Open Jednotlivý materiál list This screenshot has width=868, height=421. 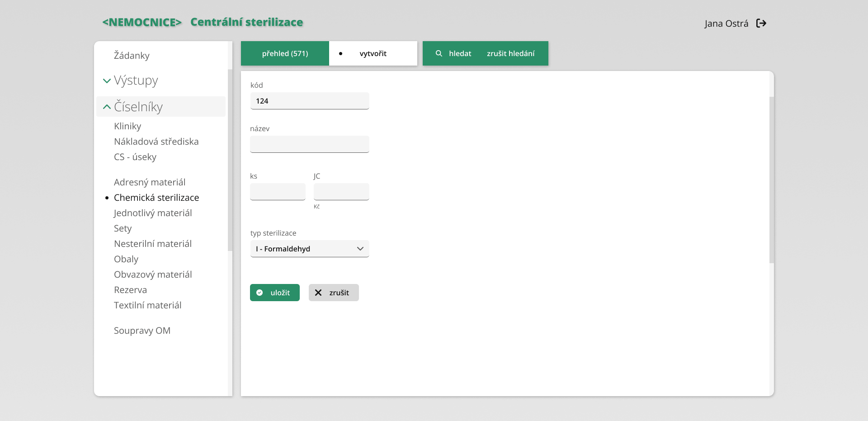point(153,213)
